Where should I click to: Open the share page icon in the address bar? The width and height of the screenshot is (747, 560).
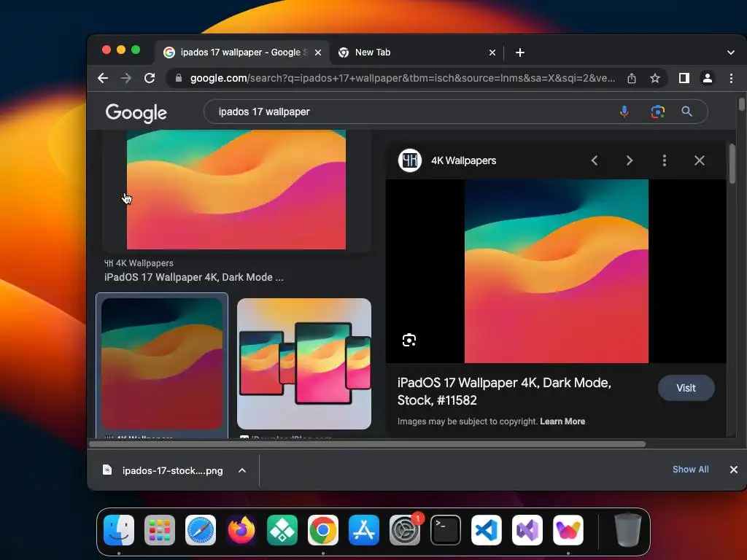[x=632, y=78]
